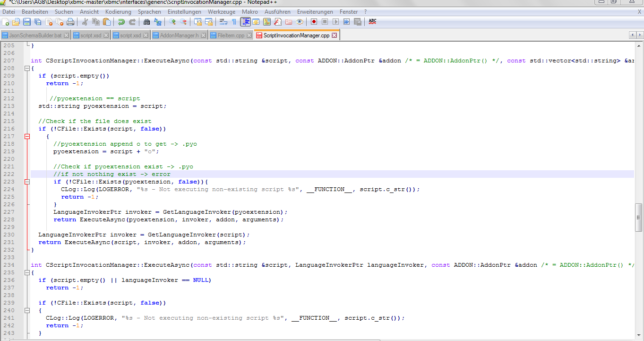Switch to the JsonSchemaBuilder.bat tab
644x341 pixels.
pos(35,35)
